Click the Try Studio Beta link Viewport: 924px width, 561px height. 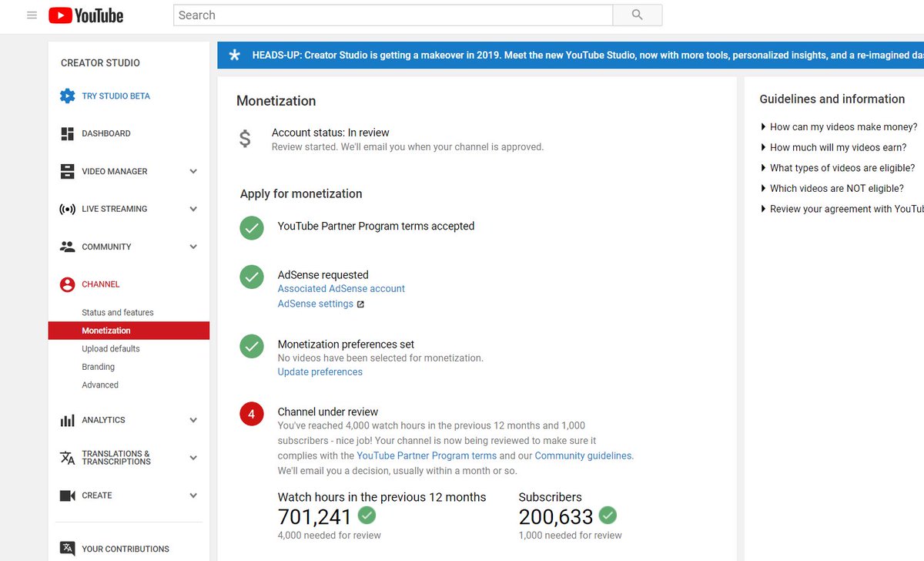click(x=116, y=96)
